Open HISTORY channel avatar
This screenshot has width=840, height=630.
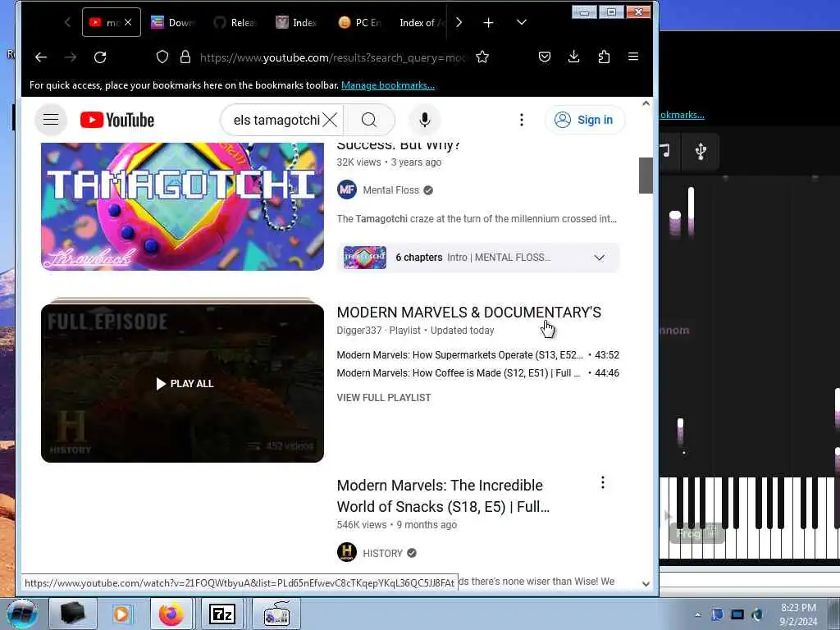pos(347,552)
